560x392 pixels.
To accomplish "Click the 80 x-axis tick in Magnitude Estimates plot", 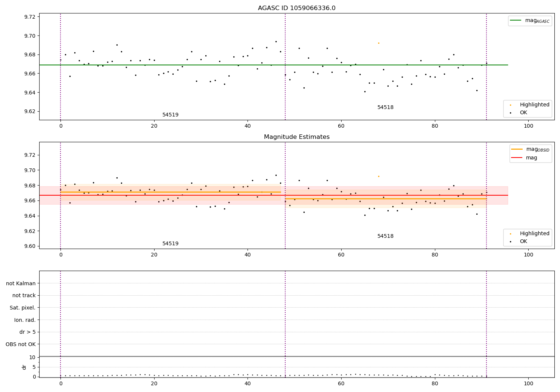I will pyautogui.click(x=435, y=255).
